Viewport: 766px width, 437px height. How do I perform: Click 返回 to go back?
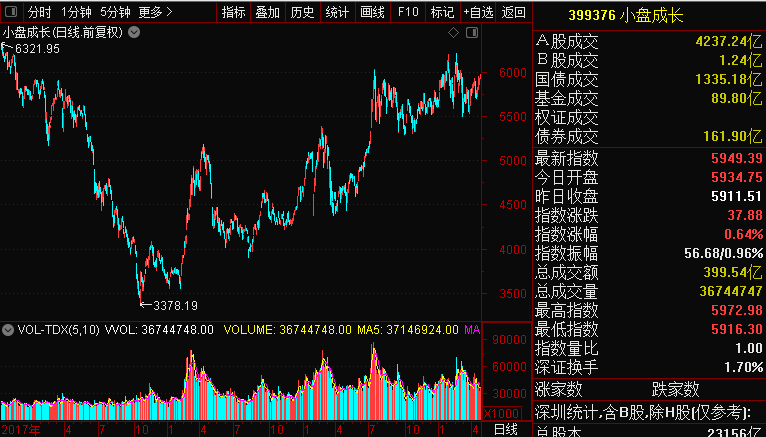514,13
